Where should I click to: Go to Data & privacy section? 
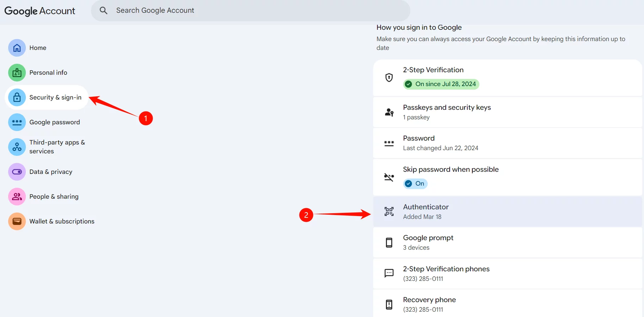(x=51, y=172)
